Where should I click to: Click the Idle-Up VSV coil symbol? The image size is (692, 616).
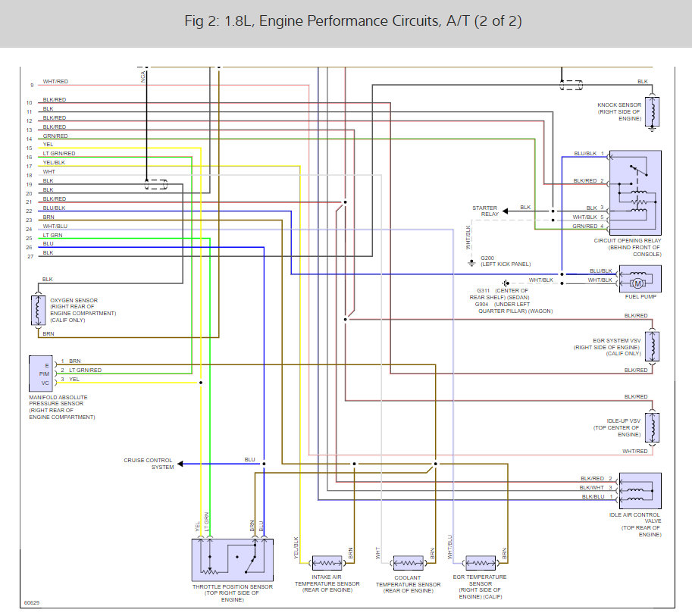pos(653,427)
